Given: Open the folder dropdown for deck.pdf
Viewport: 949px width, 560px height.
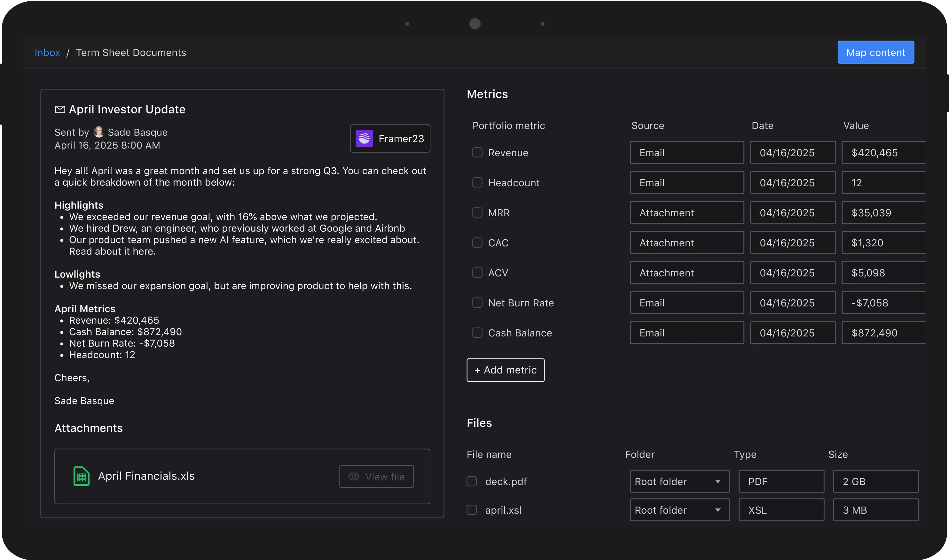Looking at the screenshot, I should [x=679, y=481].
